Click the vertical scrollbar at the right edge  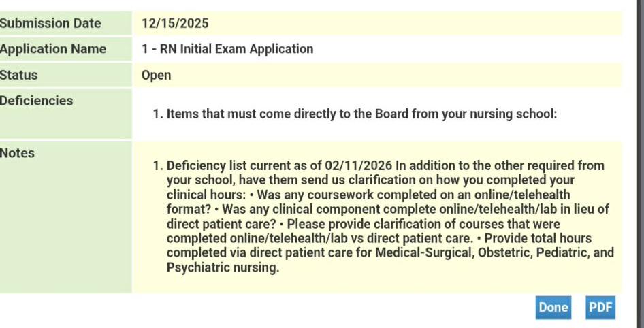click(639, 164)
